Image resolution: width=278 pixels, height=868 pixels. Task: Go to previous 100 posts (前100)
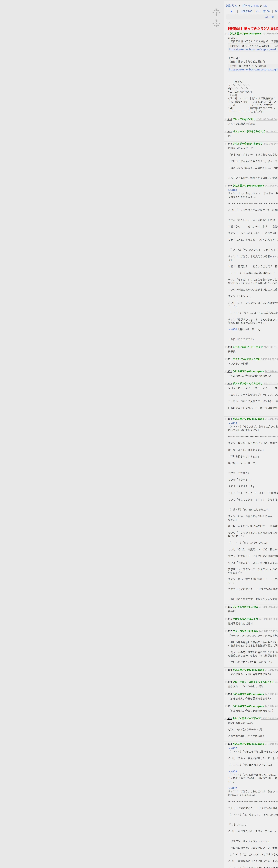(266, 11)
